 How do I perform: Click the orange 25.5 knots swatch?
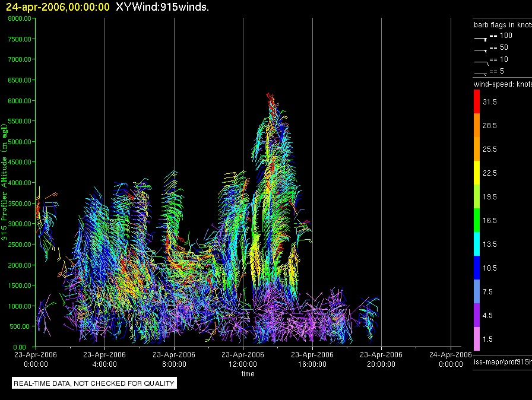tap(477, 149)
